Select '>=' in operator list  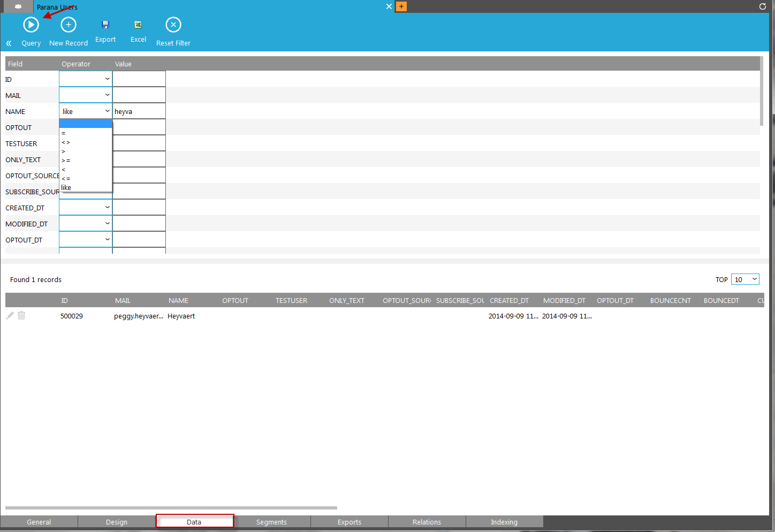[x=66, y=161]
